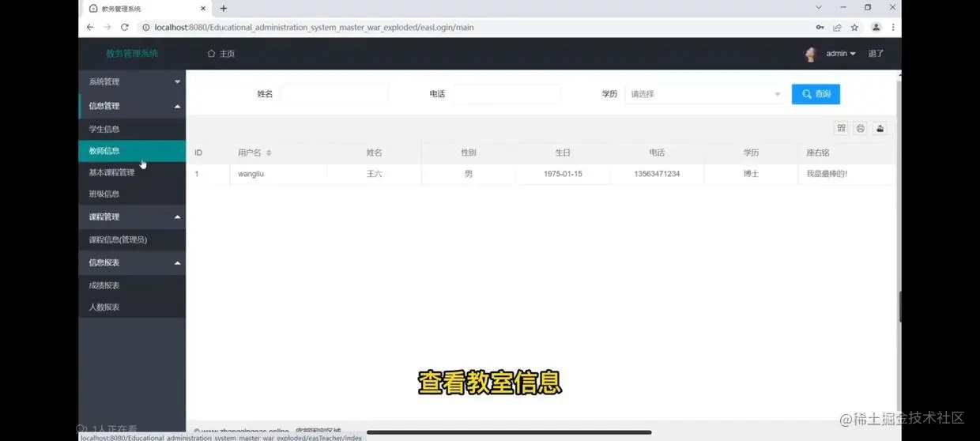Click the 退了 logout link
The image size is (980, 441).
(x=876, y=54)
